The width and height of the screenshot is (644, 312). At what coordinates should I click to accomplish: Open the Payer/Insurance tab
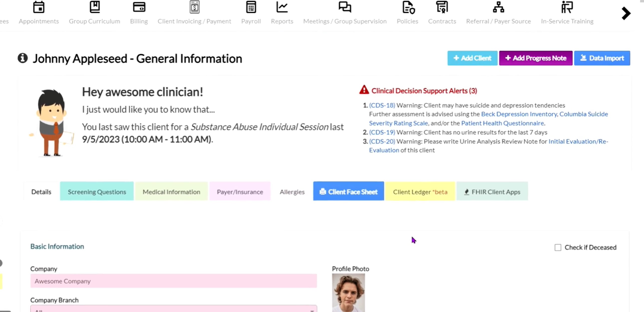240,192
